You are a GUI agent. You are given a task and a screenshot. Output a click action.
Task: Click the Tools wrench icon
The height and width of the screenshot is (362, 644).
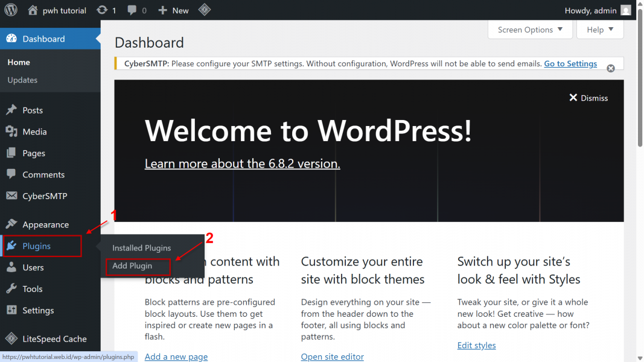(11, 288)
